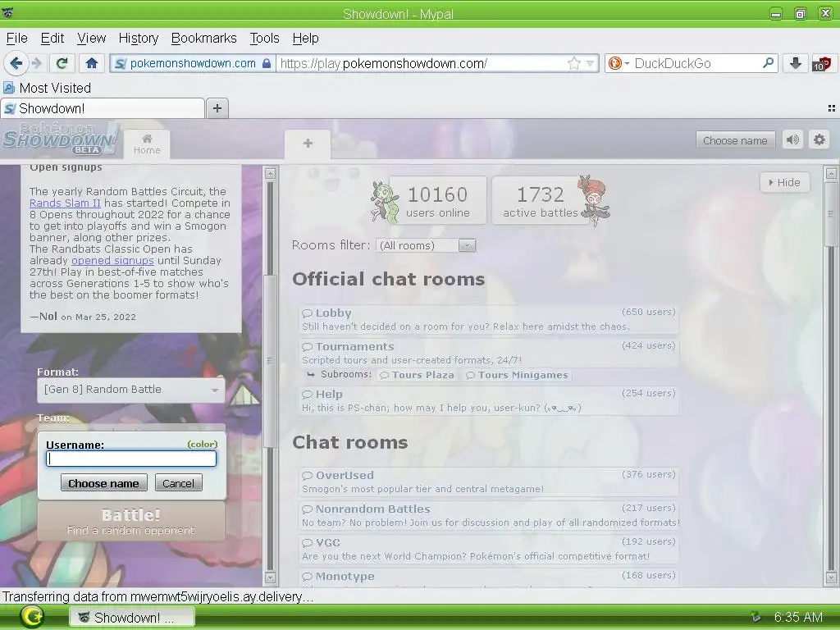The image size is (840, 630).
Task: Cancel the username dialog
Action: coord(178,483)
